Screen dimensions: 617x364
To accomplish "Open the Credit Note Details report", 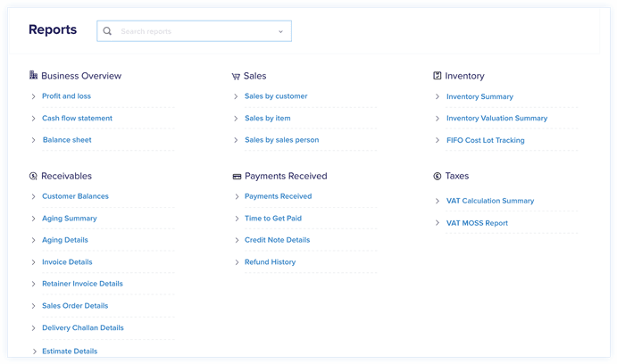I will pyautogui.click(x=277, y=240).
